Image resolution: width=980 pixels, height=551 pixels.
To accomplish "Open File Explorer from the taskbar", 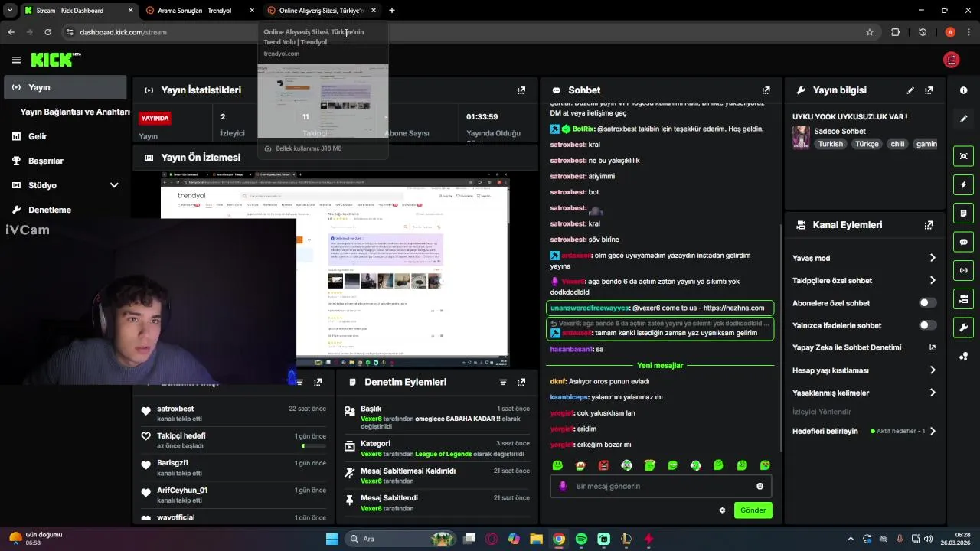I will pos(536,539).
